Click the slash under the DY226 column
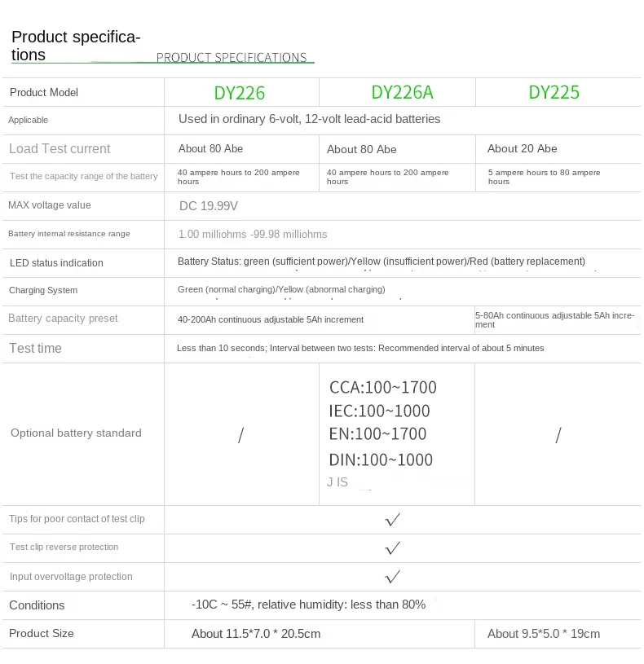Screen dimensions: 644x664 click(x=240, y=435)
